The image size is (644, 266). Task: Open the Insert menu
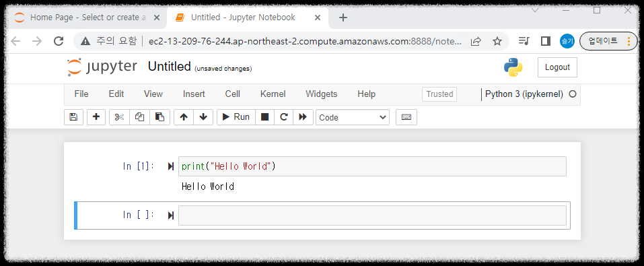pos(194,94)
